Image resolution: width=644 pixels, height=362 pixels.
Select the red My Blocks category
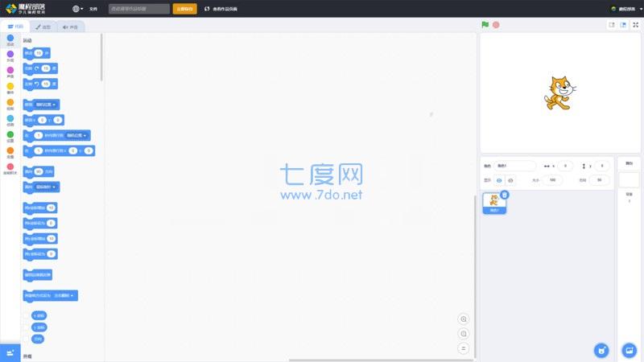pyautogui.click(x=10, y=169)
